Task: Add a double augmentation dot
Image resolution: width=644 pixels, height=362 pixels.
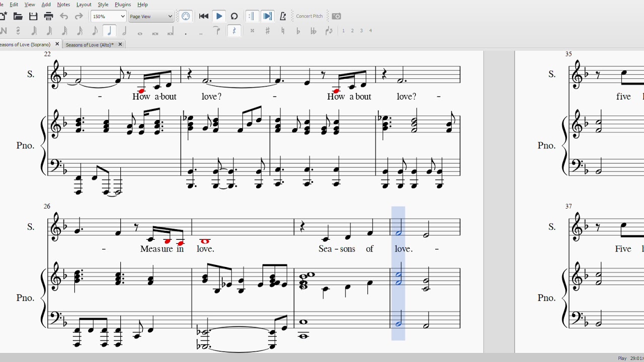Action: pyautogui.click(x=201, y=33)
